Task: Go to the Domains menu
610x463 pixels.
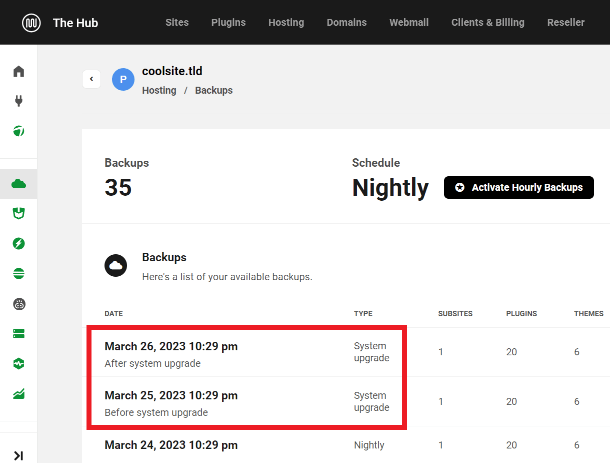Action: 346,22
